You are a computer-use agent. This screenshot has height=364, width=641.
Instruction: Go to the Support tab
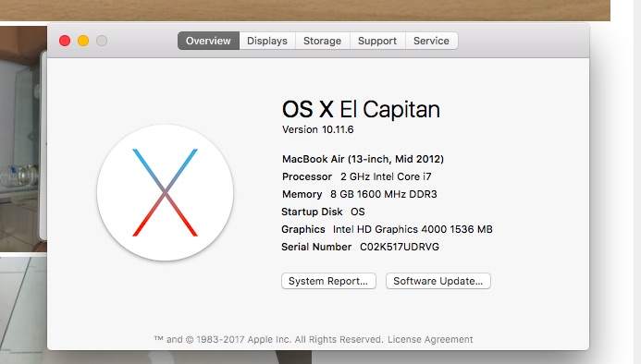point(377,41)
